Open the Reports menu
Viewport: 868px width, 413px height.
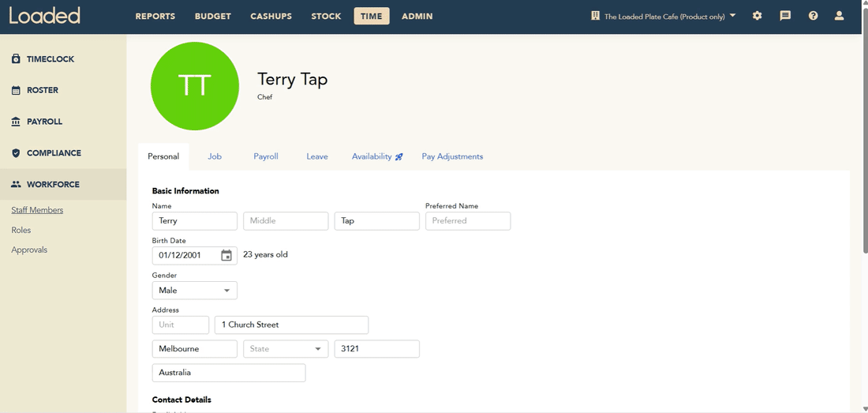(155, 16)
